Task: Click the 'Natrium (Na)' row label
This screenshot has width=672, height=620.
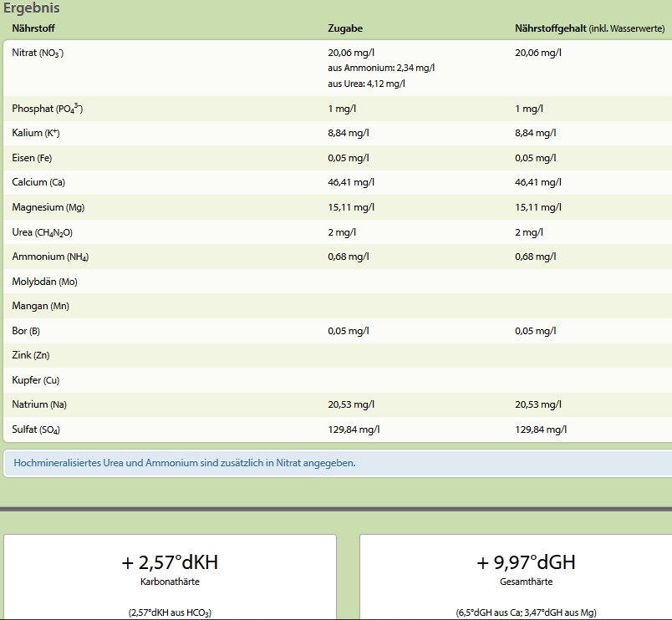Action: (x=39, y=404)
